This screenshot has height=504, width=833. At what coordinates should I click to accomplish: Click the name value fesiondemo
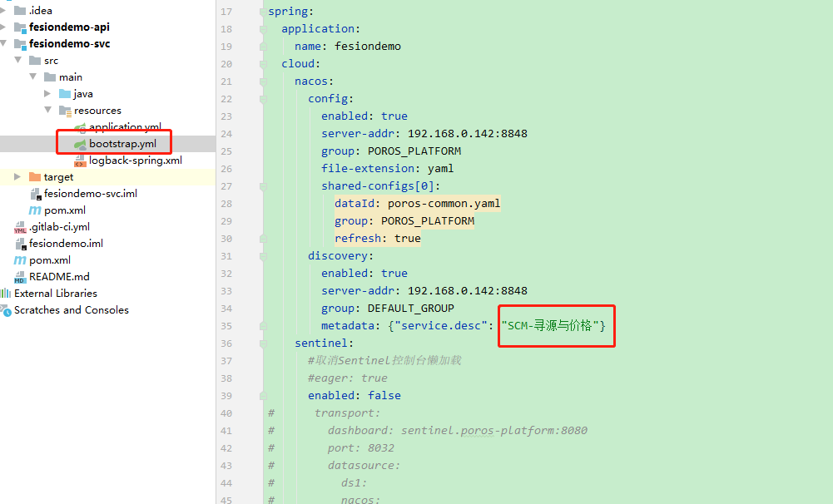point(368,47)
